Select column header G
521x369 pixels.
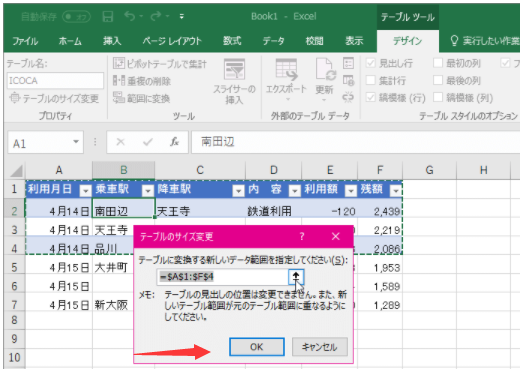(429, 170)
